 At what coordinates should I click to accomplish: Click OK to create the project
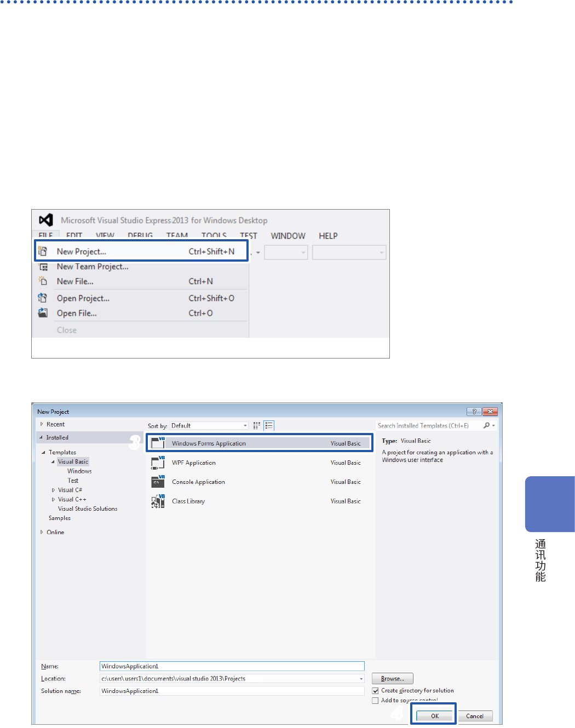(x=435, y=716)
